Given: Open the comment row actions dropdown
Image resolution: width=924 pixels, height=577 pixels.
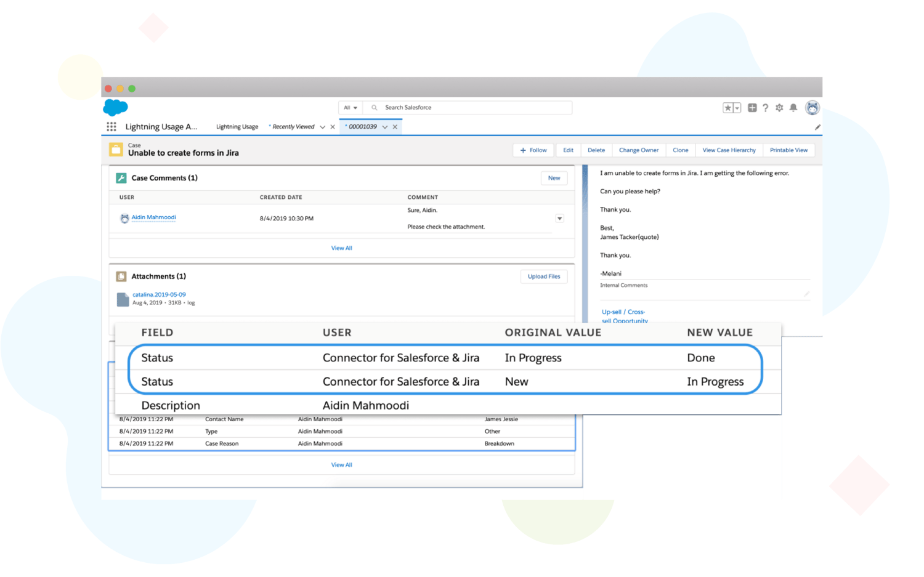Looking at the screenshot, I should coord(559,219).
